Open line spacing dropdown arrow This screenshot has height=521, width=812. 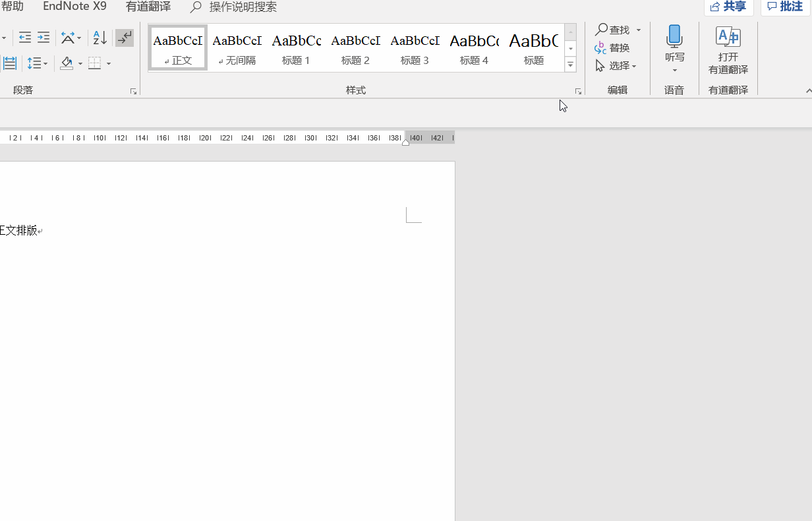click(45, 64)
